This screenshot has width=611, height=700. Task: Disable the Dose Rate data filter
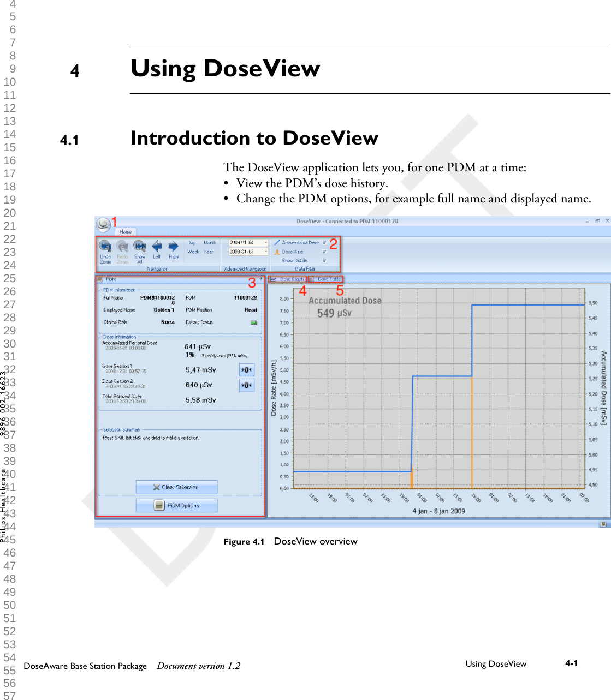point(324,252)
